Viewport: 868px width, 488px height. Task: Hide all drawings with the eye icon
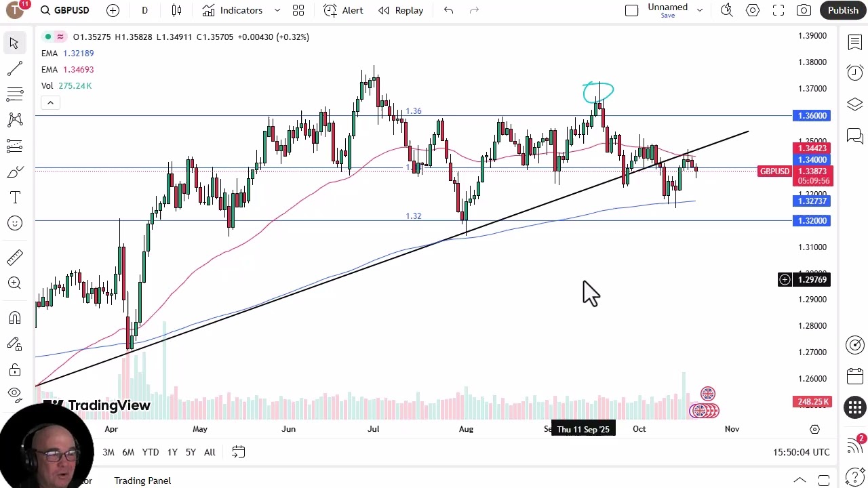[x=14, y=394]
